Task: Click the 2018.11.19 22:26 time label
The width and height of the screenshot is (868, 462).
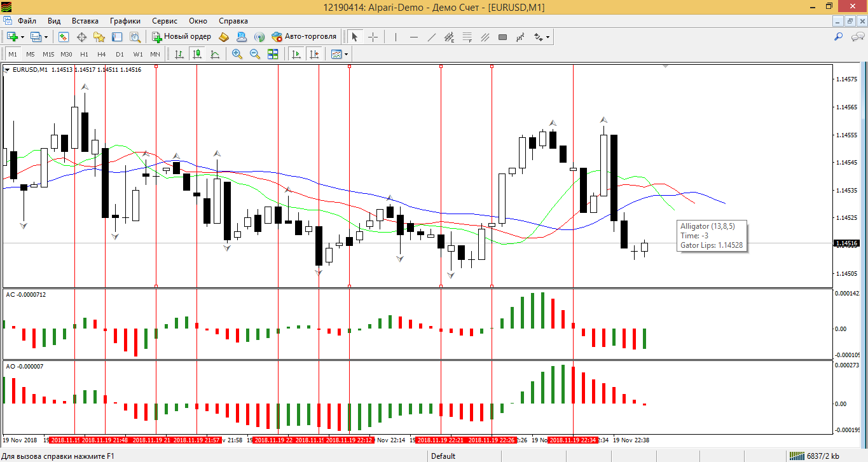Action: (491, 440)
